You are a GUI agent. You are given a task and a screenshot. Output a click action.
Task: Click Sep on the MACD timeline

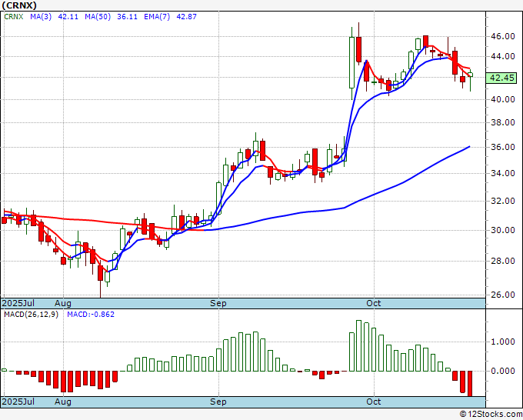coord(218,402)
